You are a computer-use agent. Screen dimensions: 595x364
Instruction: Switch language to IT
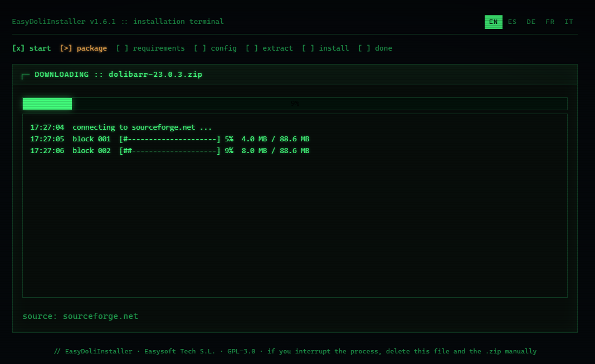(x=568, y=22)
